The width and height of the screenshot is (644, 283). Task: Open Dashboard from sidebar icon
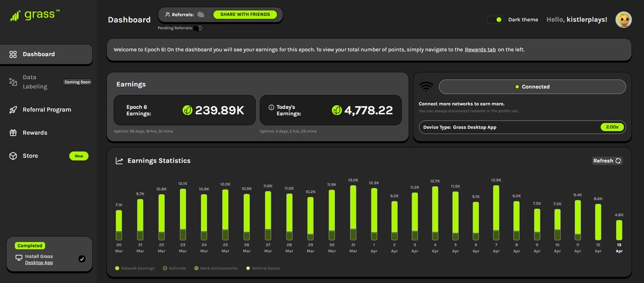(13, 54)
